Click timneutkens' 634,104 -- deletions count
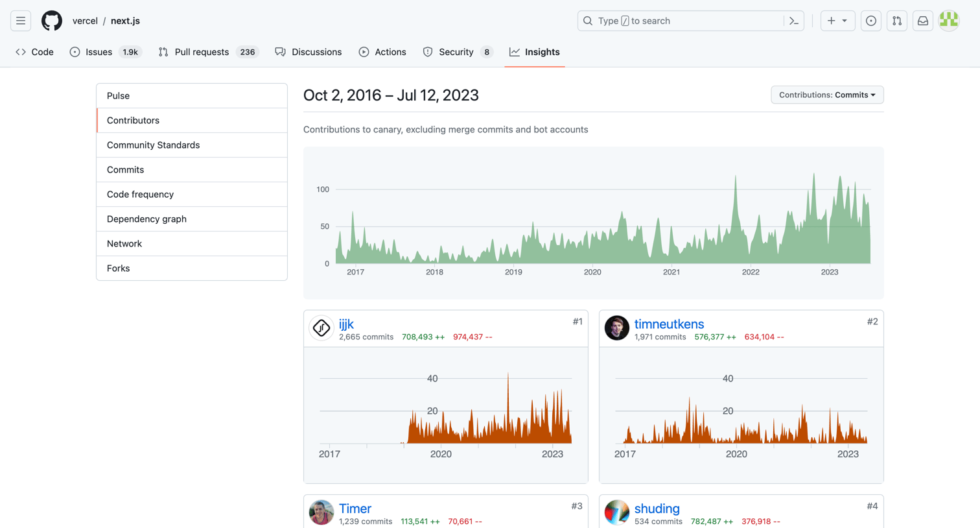 (764, 337)
